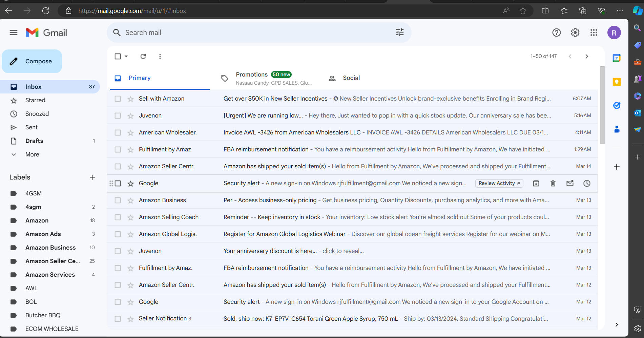The image size is (644, 338).
Task: Open the browser settings and more menu
Action: (x=620, y=11)
